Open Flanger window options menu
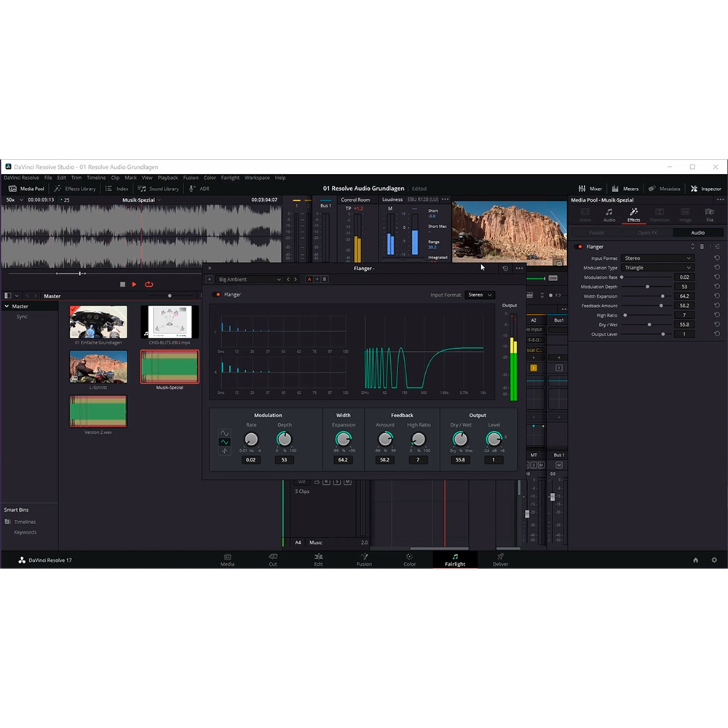728x728 pixels. pos(519,269)
